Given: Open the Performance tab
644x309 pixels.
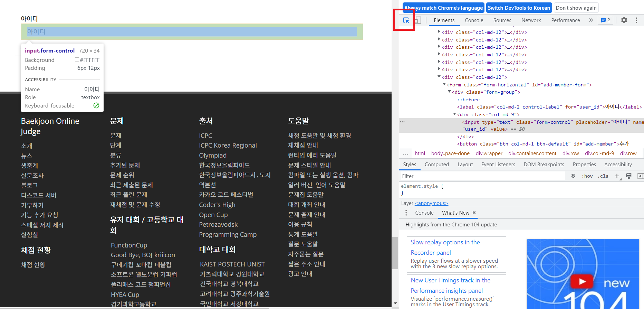Looking at the screenshot, I should [x=565, y=20].
